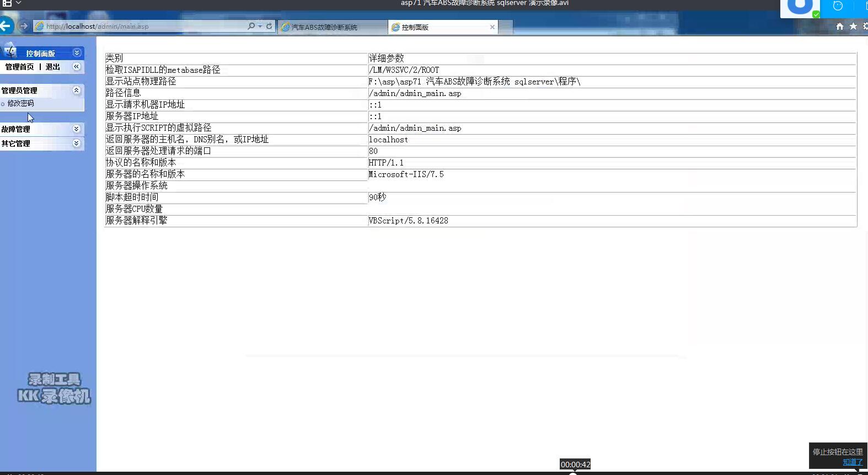Click the 退出 logout link

point(53,67)
